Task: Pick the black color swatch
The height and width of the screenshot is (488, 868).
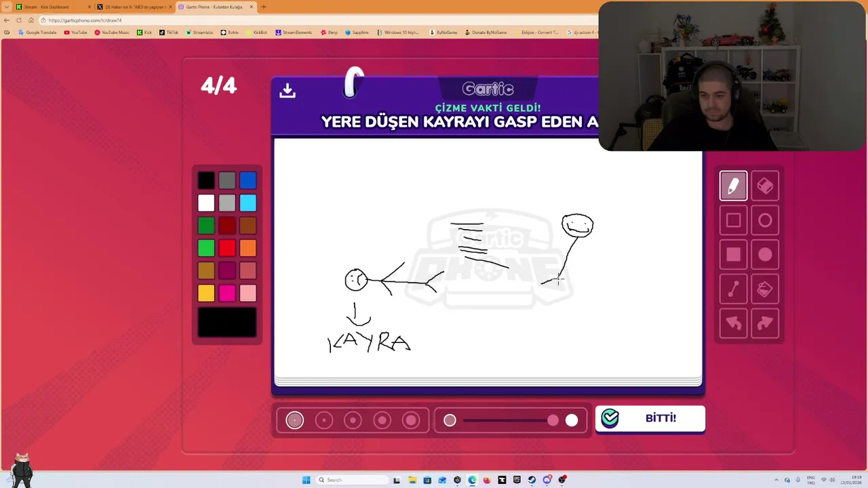Action: tap(206, 180)
